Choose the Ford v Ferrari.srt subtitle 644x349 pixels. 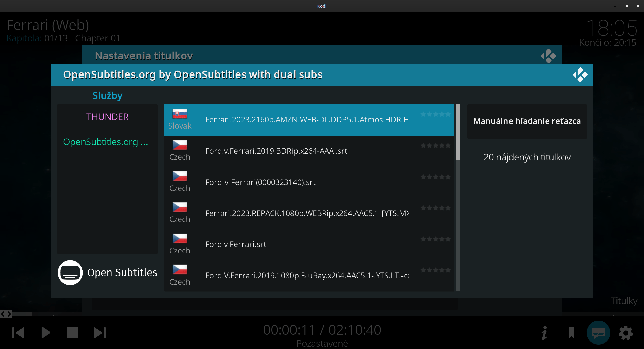(309, 244)
